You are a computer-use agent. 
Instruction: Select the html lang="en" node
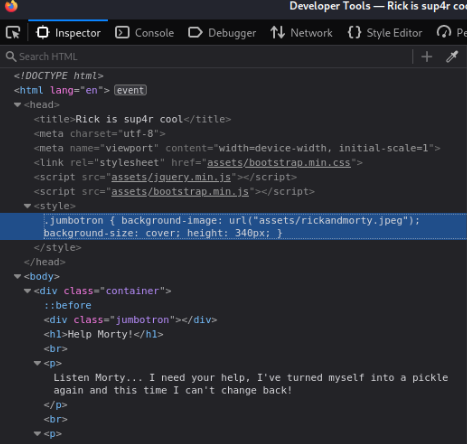(62, 90)
